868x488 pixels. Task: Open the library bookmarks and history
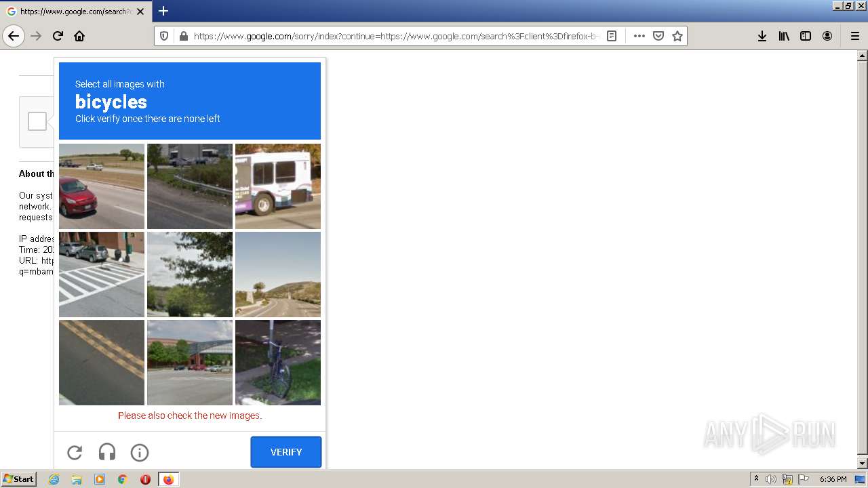[x=784, y=36]
